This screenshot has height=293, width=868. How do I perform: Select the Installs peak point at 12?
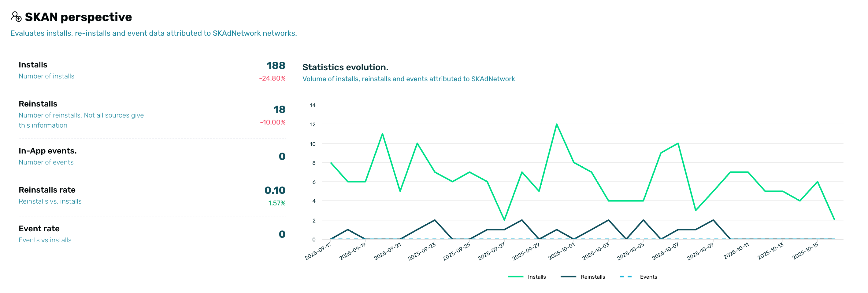[556, 124]
